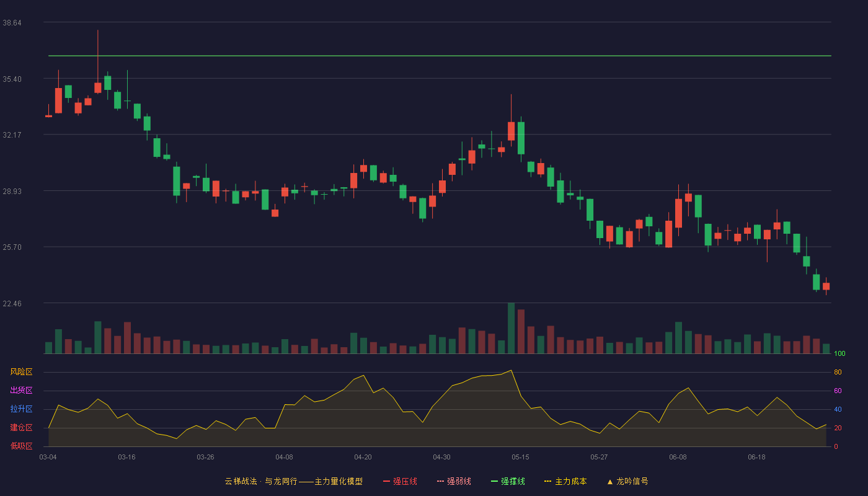
Task: Click the orange 80 indicator axis value
Action: coord(838,372)
